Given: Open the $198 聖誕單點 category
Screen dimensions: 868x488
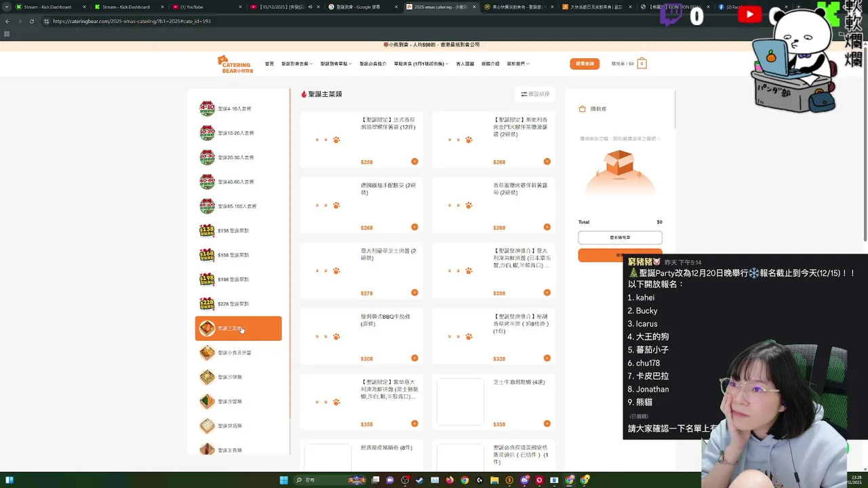Looking at the screenshot, I should click(x=238, y=279).
